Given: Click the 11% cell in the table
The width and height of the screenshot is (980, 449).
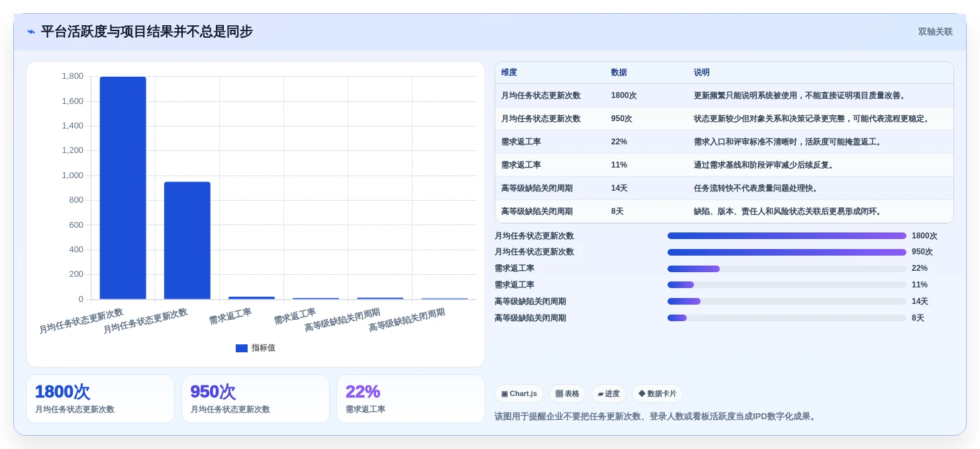Looking at the screenshot, I should [619, 165].
